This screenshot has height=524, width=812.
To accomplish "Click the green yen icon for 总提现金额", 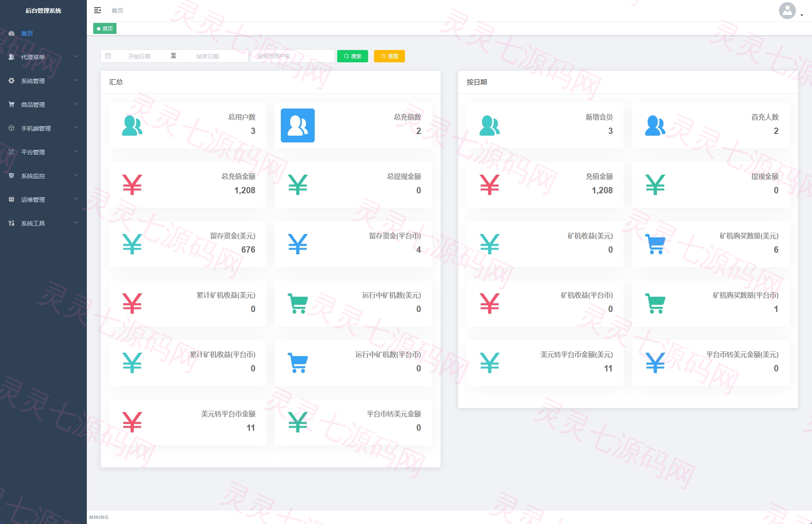I will coord(298,185).
